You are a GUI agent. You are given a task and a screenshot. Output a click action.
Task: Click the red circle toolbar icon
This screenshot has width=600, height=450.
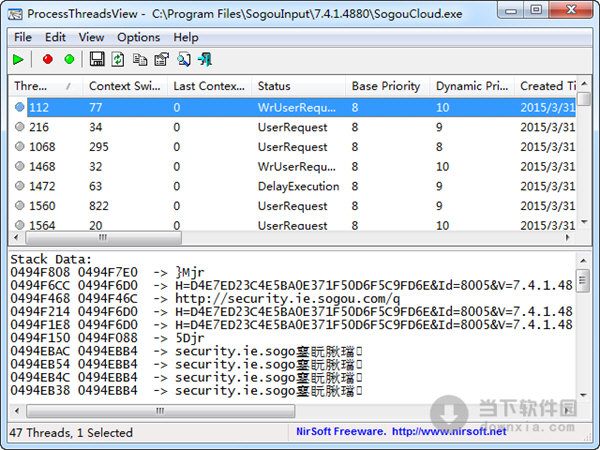pos(48,59)
